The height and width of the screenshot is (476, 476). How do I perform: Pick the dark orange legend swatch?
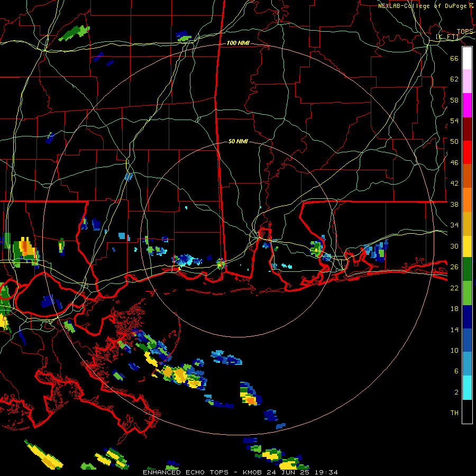click(x=467, y=176)
